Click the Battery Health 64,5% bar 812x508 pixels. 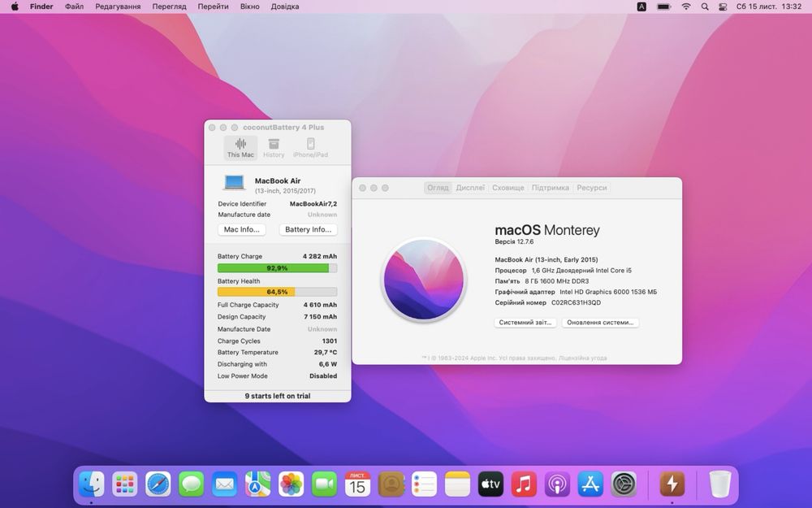click(x=277, y=292)
